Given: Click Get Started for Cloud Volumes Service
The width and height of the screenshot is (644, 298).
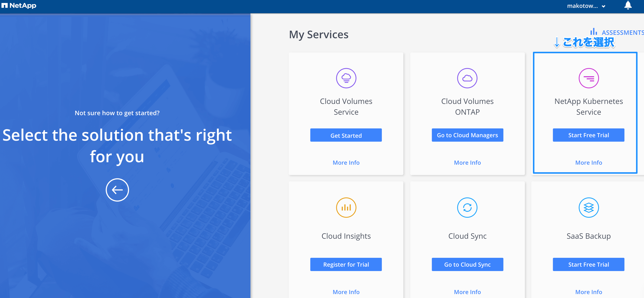Looking at the screenshot, I should (346, 135).
